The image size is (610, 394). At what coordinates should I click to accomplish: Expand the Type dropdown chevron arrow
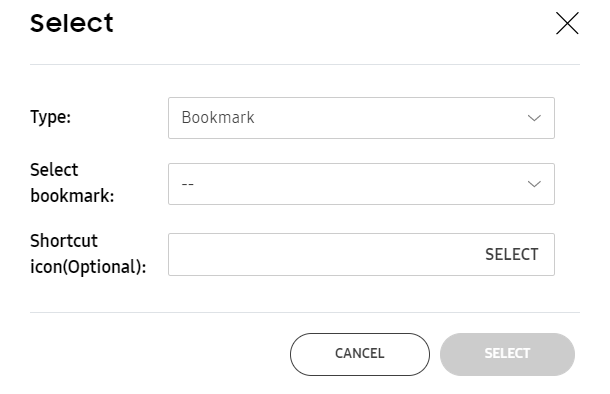point(534,118)
